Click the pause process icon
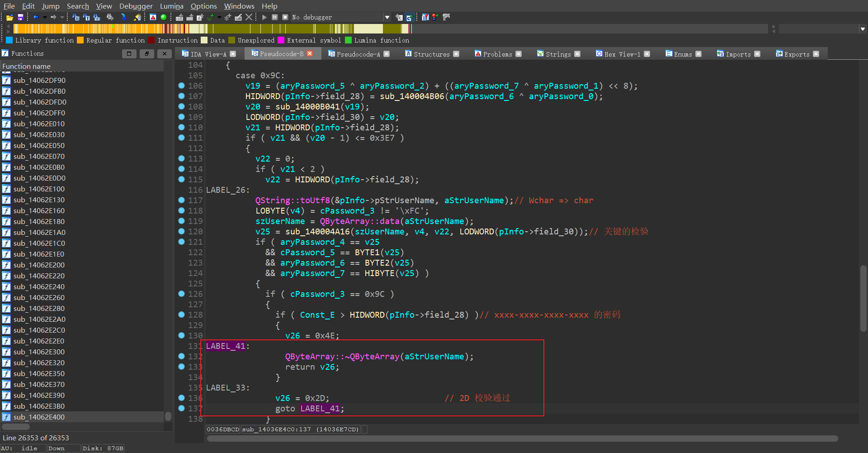Screen dimensions: 868x453 [275, 17]
